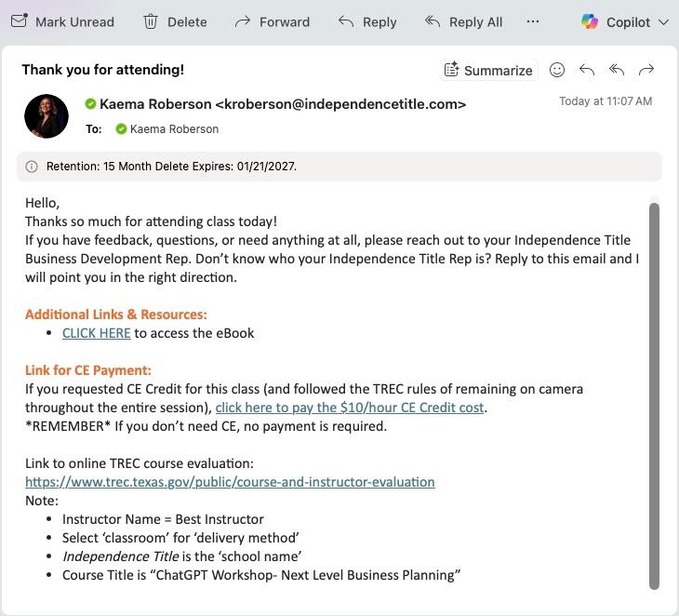The width and height of the screenshot is (679, 616).
Task: Summarize this email with Copilot
Action: pos(488,70)
